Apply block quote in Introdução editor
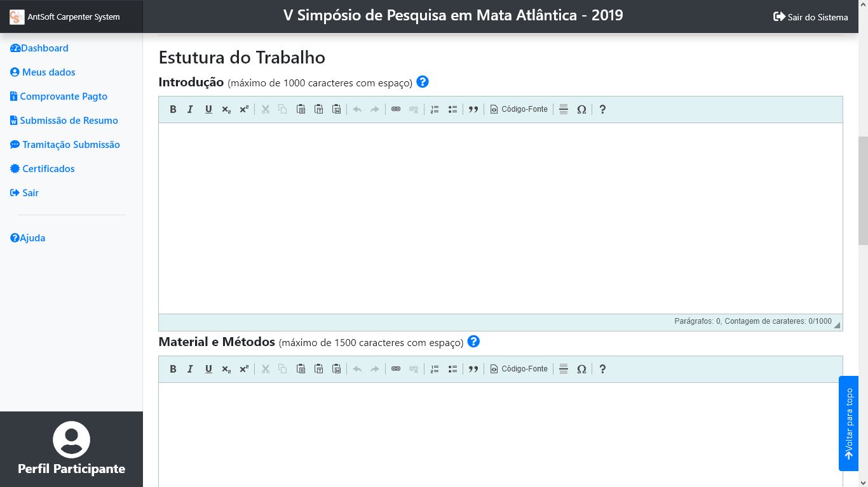Viewport: 868px width, 487px height. click(x=473, y=109)
